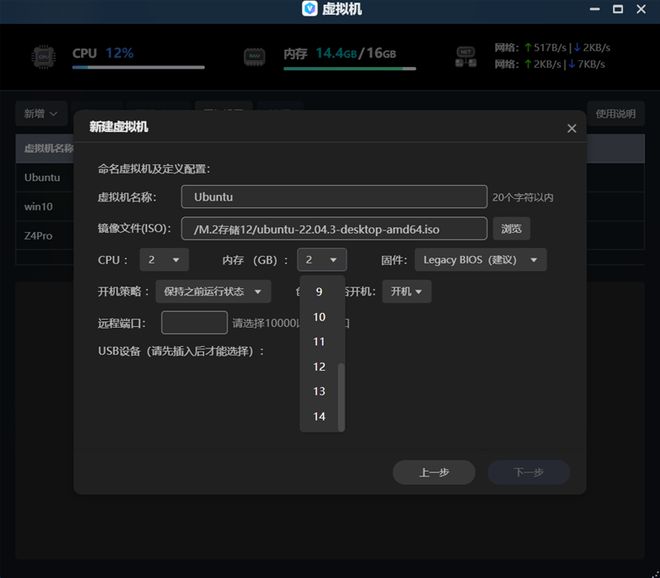Select 13 GB memory option

click(319, 392)
